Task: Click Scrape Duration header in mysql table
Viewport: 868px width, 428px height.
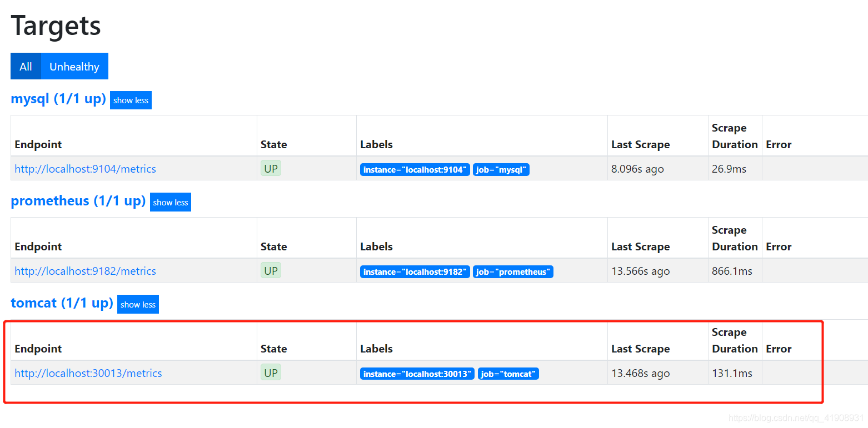Action: [735, 136]
